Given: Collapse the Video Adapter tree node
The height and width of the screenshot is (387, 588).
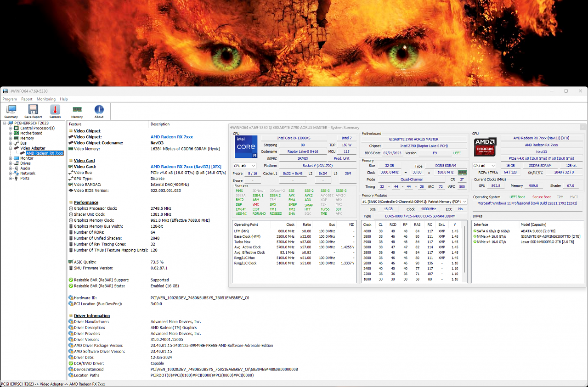Looking at the screenshot, I should [11, 148].
